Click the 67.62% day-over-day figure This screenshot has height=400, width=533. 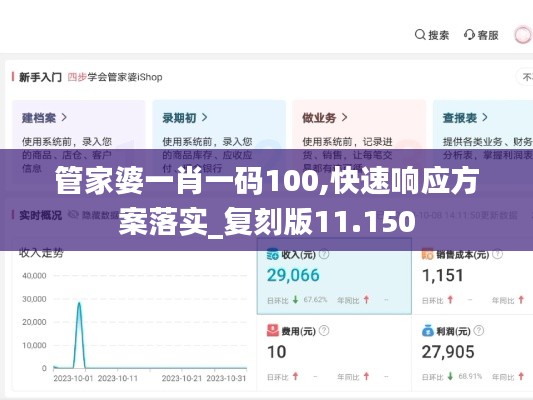[x=315, y=300]
